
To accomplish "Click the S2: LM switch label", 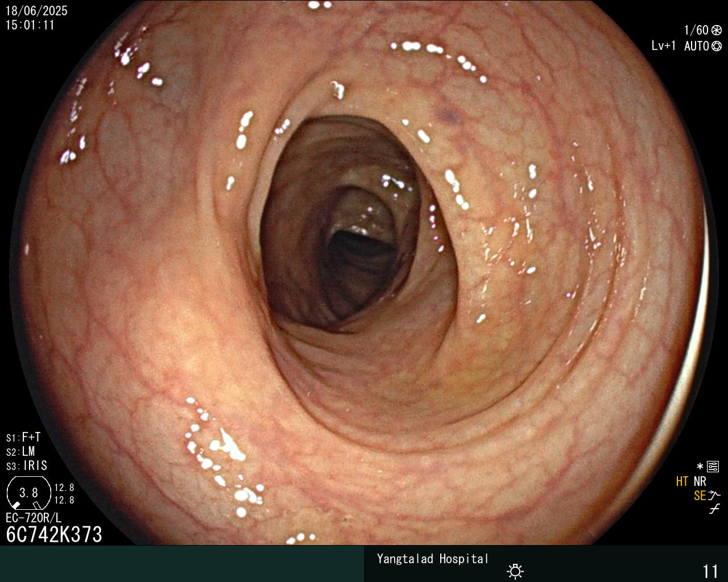I will click(20, 452).
